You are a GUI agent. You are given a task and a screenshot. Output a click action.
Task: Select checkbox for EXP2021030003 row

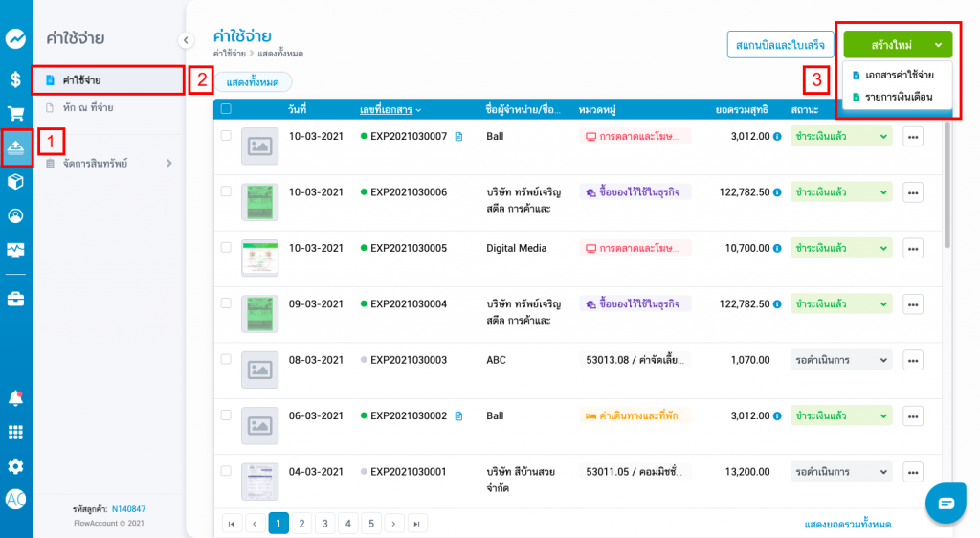226,359
